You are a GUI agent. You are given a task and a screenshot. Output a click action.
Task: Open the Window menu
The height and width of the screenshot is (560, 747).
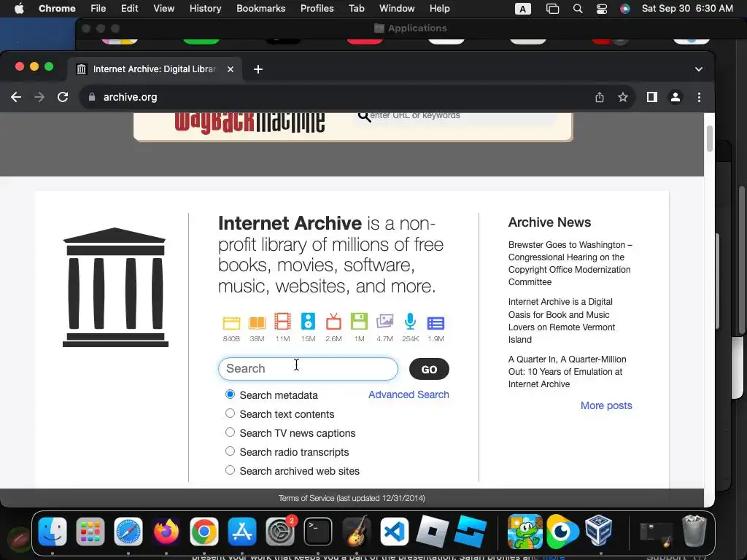click(397, 9)
